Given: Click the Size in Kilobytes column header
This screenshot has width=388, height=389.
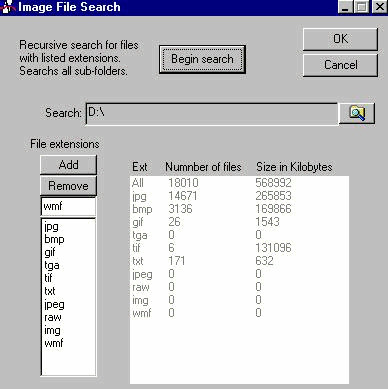Looking at the screenshot, I should 294,167.
